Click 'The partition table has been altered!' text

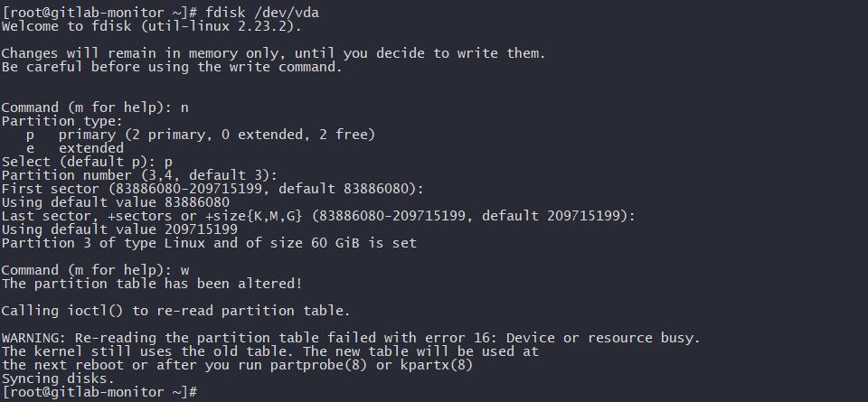click(x=152, y=284)
